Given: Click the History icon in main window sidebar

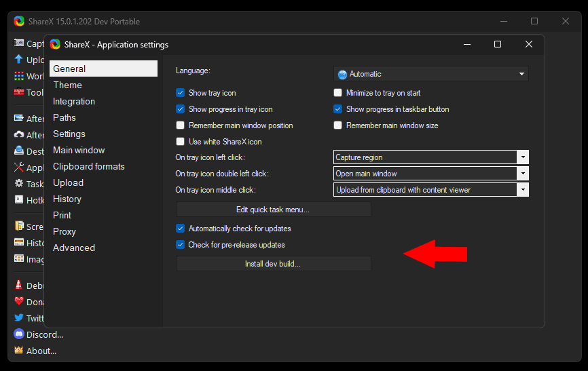Looking at the screenshot, I should (x=19, y=242).
